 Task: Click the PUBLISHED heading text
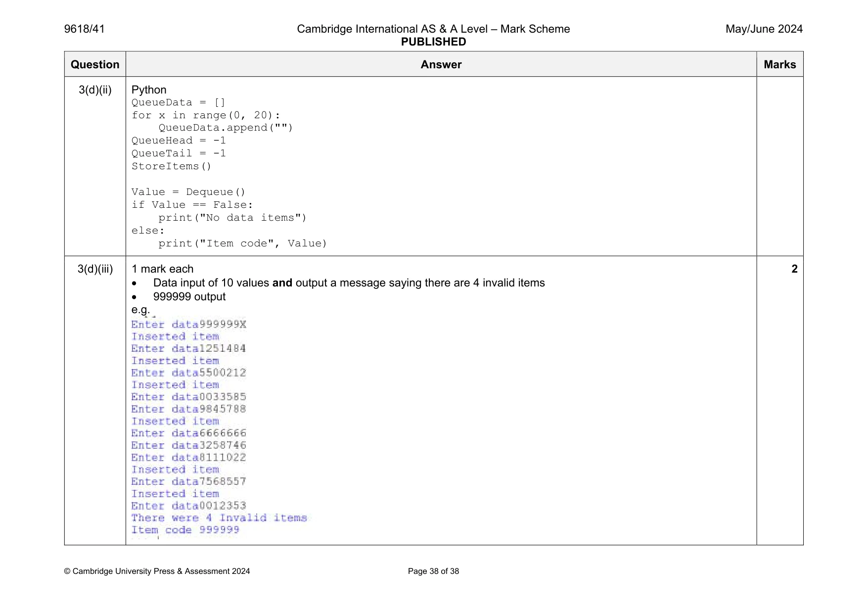[433, 42]
